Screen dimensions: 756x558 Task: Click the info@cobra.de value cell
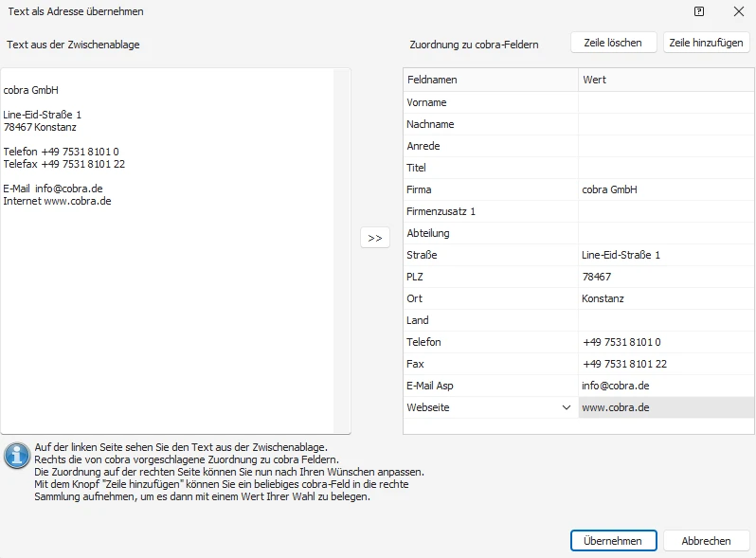pyautogui.click(x=666, y=386)
